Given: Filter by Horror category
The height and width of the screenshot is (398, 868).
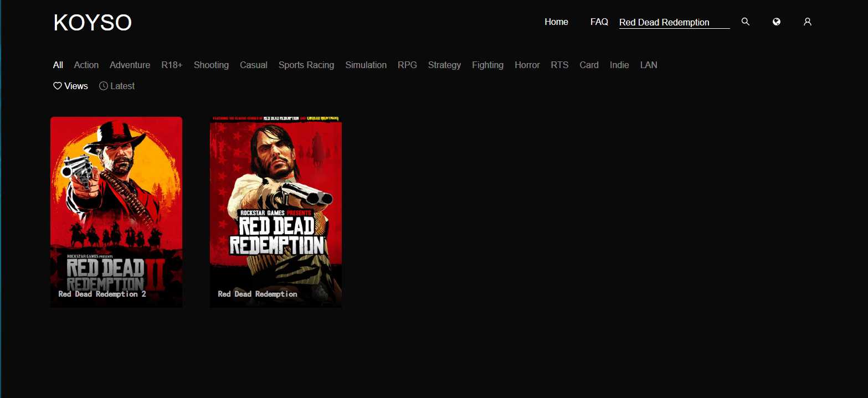Looking at the screenshot, I should [527, 65].
